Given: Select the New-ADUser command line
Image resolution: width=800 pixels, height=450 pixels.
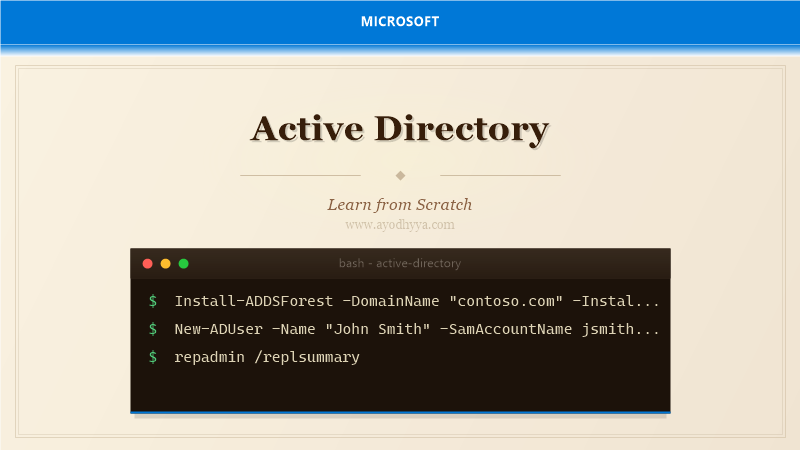Looking at the screenshot, I should pyautogui.click(x=417, y=329).
